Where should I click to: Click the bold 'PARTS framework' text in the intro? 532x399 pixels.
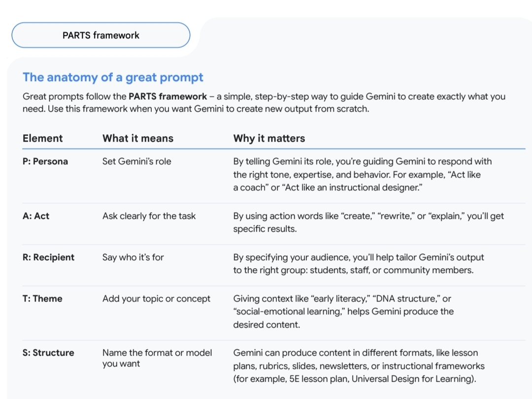point(167,96)
